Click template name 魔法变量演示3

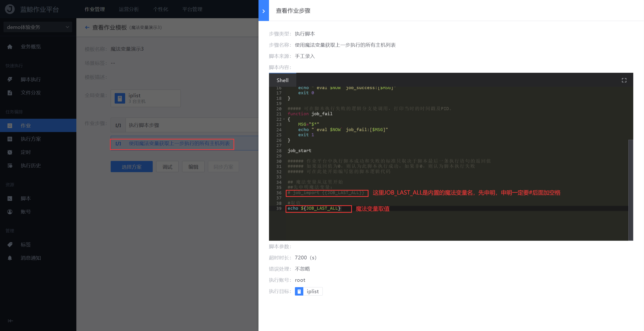point(127,49)
